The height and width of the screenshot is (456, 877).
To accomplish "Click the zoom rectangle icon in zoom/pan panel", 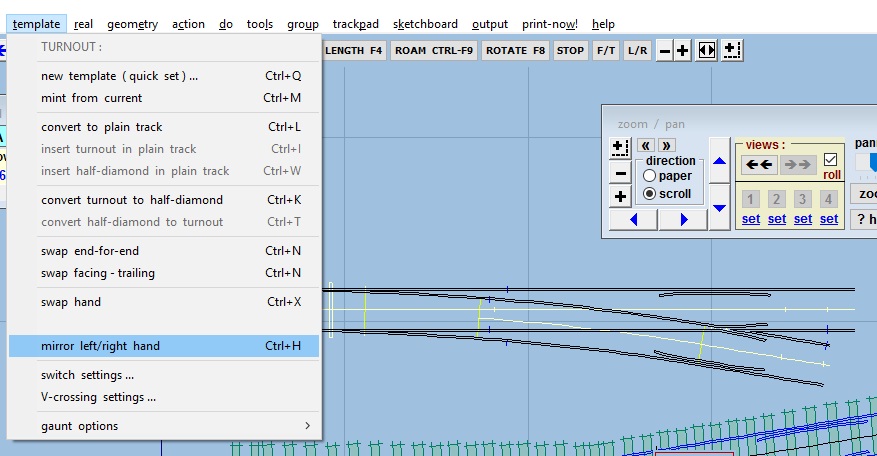I will (620, 147).
